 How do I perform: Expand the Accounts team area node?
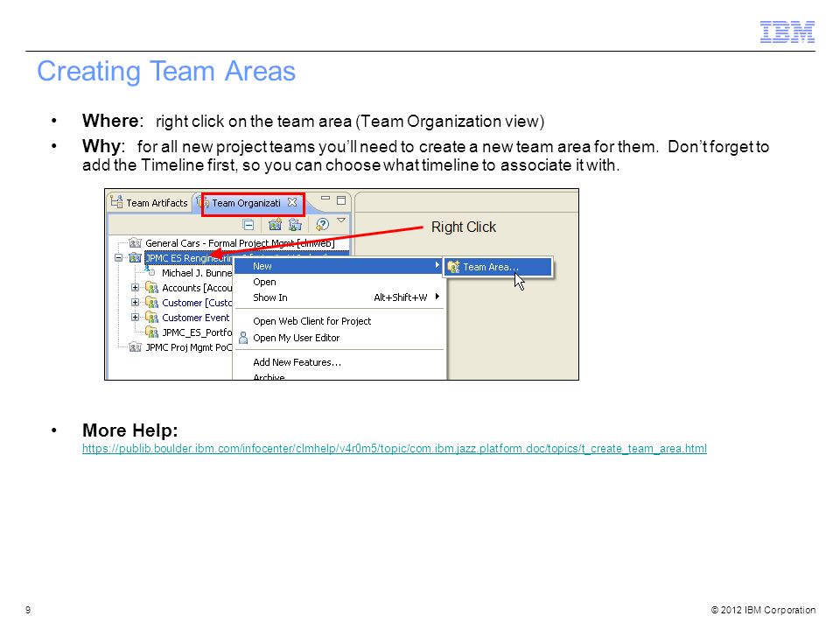(x=135, y=288)
